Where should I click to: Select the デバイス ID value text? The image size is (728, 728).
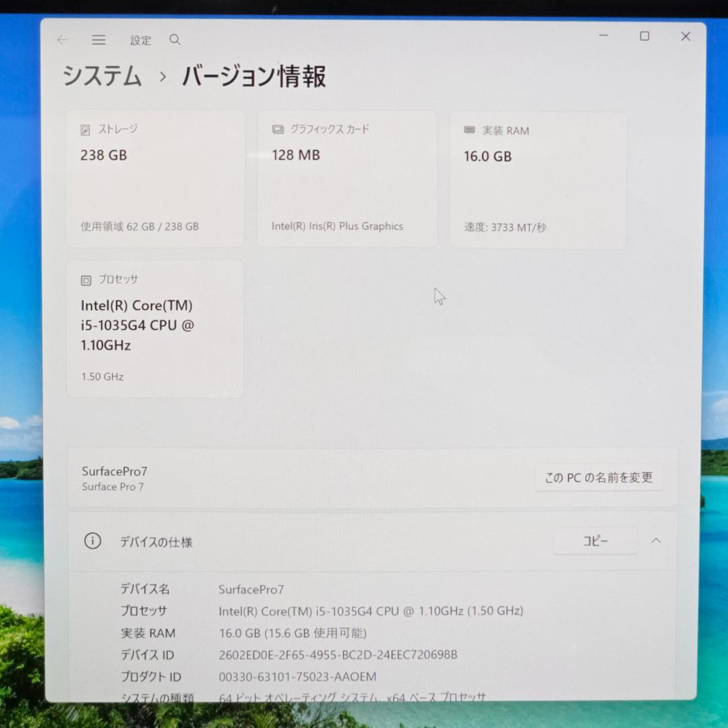pyautogui.click(x=338, y=655)
